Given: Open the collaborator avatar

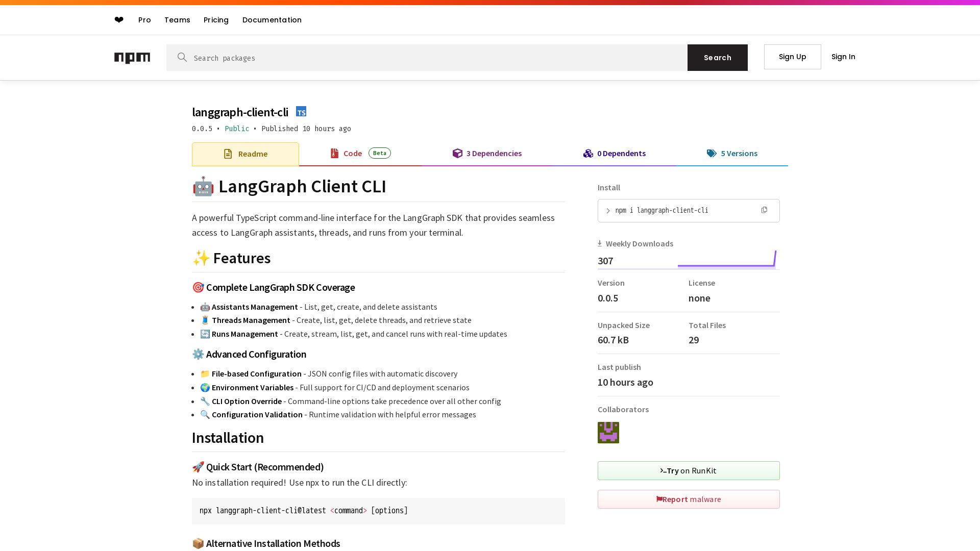Looking at the screenshot, I should pos(608,433).
